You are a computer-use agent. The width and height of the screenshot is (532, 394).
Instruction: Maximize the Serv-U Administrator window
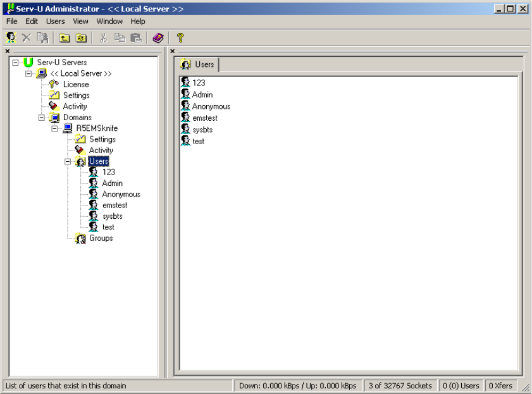(510, 8)
